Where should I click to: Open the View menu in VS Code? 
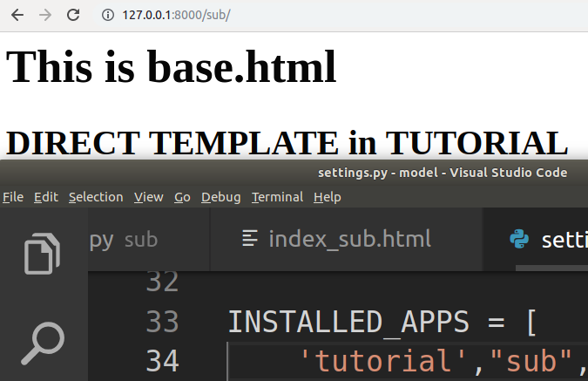click(149, 197)
